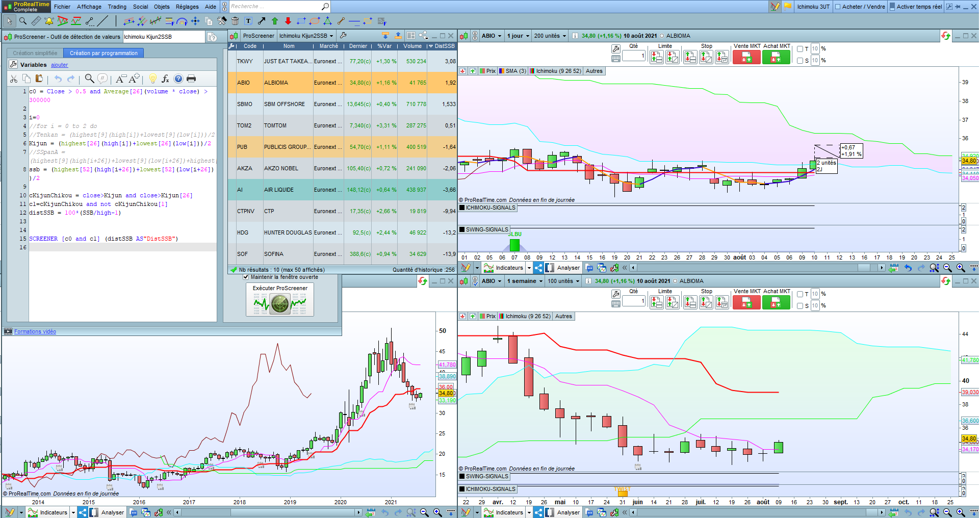The height and width of the screenshot is (518, 980).
Task: Click the Qté quantity field on daily chart
Action: [634, 56]
